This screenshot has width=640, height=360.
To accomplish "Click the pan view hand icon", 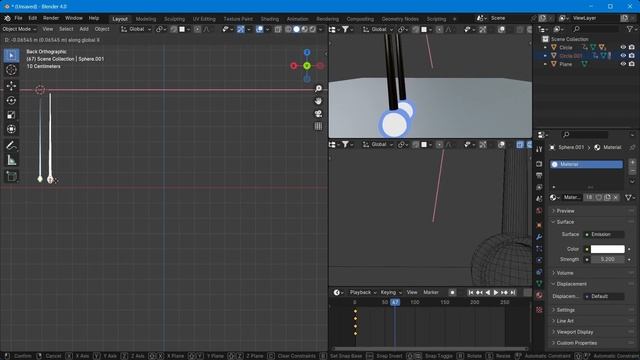I will (318, 101).
